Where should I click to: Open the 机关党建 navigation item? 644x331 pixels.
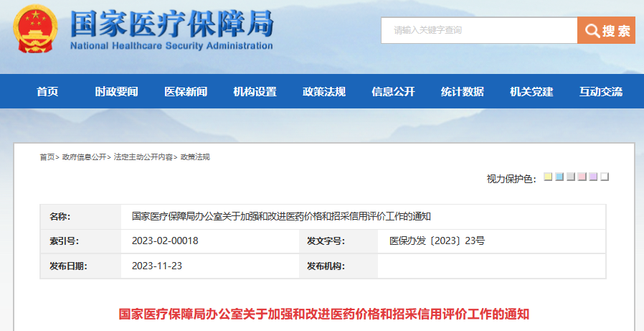tap(531, 91)
